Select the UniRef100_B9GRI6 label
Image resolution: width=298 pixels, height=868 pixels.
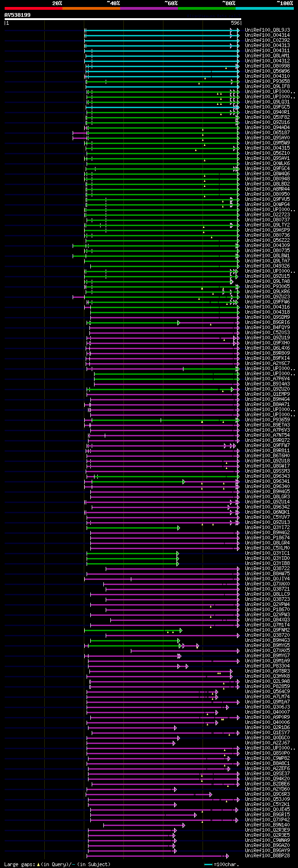tap(267, 322)
